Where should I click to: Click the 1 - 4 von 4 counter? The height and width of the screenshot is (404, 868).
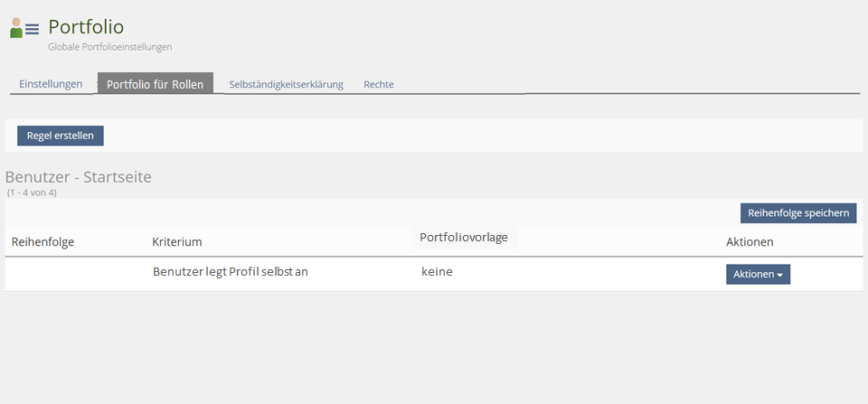tap(32, 193)
